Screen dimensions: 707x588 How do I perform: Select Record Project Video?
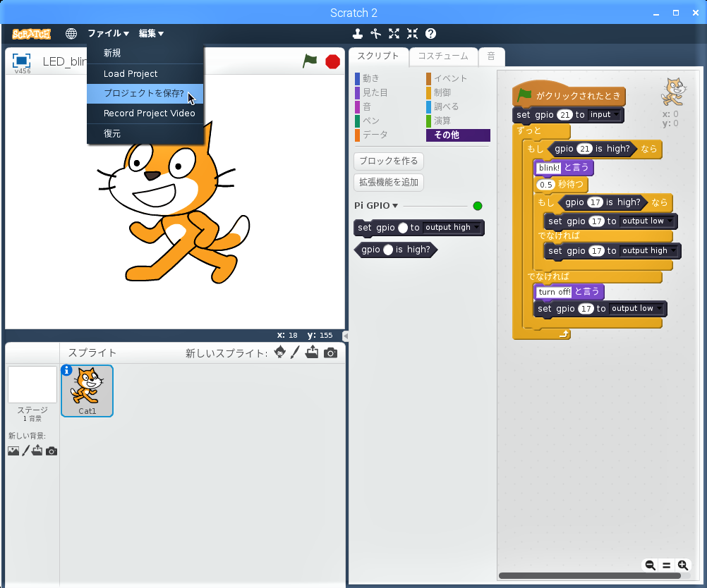pos(145,114)
